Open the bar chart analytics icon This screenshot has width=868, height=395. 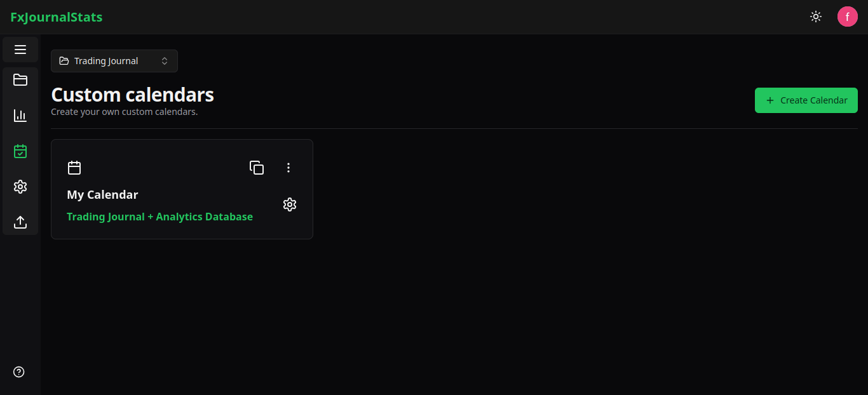(20, 116)
